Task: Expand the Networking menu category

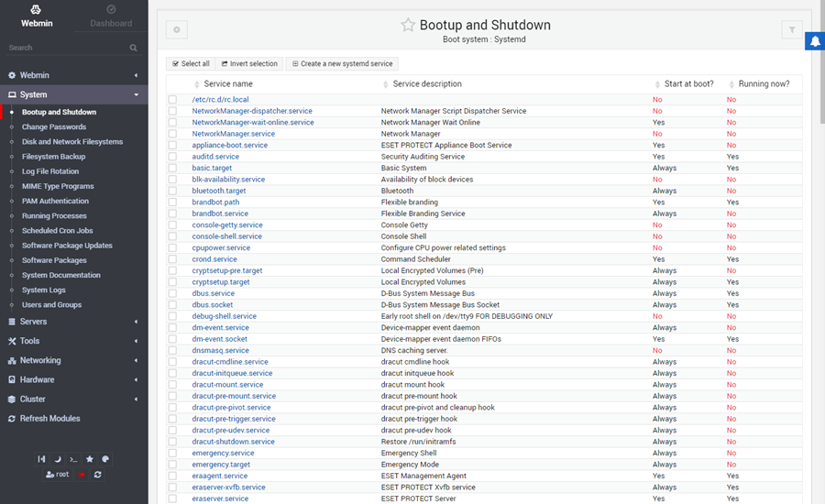Action: coord(73,360)
